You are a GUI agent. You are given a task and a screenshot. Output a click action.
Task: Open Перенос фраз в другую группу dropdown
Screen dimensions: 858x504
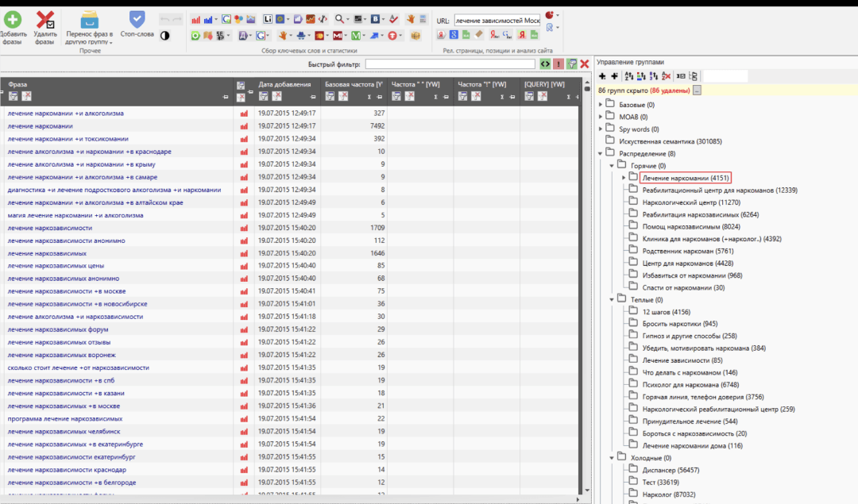pyautogui.click(x=90, y=34)
